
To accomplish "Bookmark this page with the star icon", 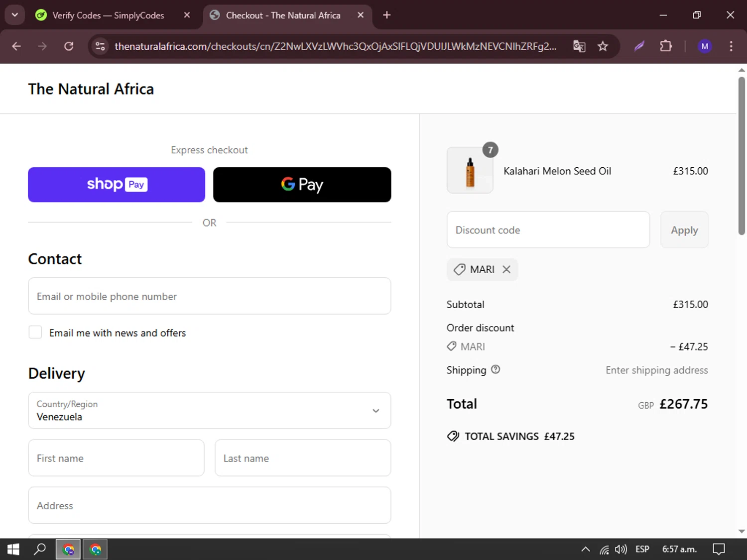I will tap(603, 46).
